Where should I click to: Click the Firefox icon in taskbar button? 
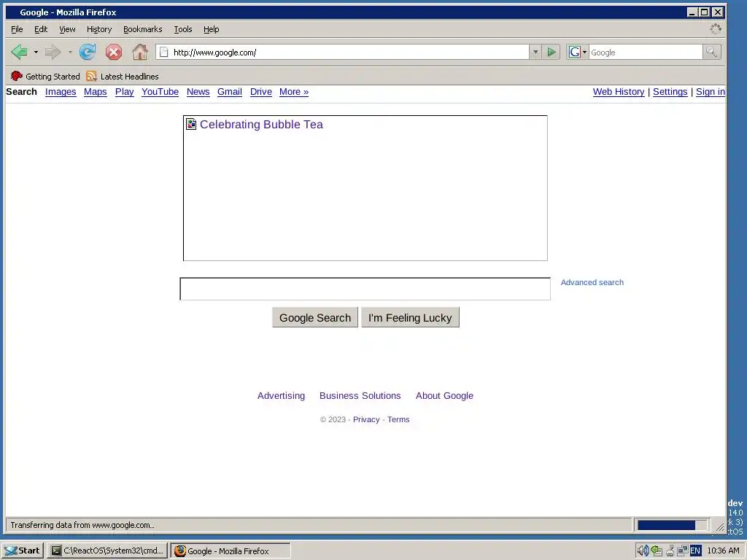coord(180,551)
